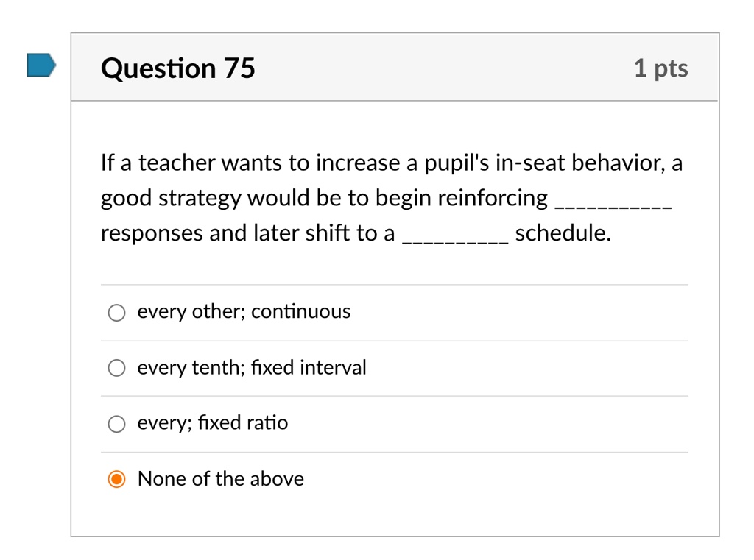Click the 'every other; continuous' answer text

[x=244, y=312]
